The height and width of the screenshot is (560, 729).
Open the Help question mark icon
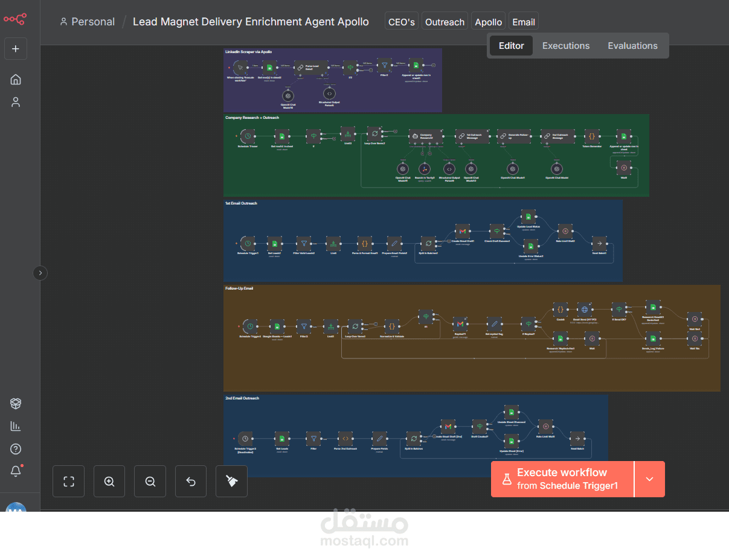tap(16, 449)
